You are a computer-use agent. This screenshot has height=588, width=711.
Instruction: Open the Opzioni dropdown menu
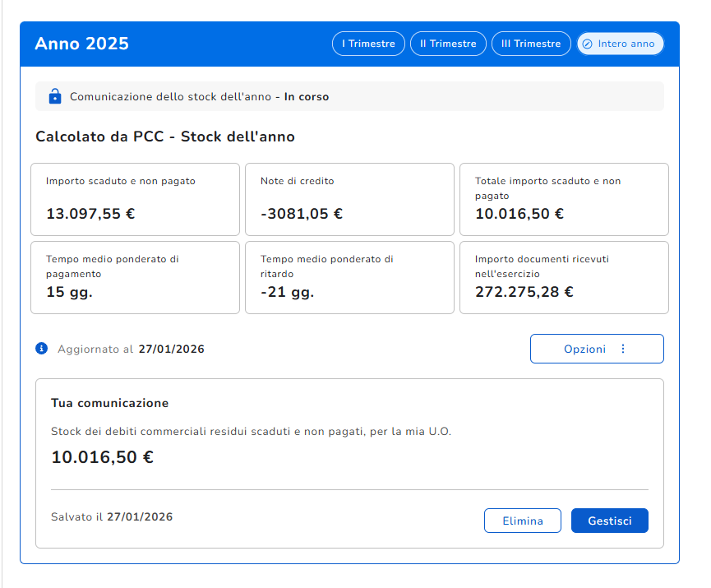pos(597,349)
